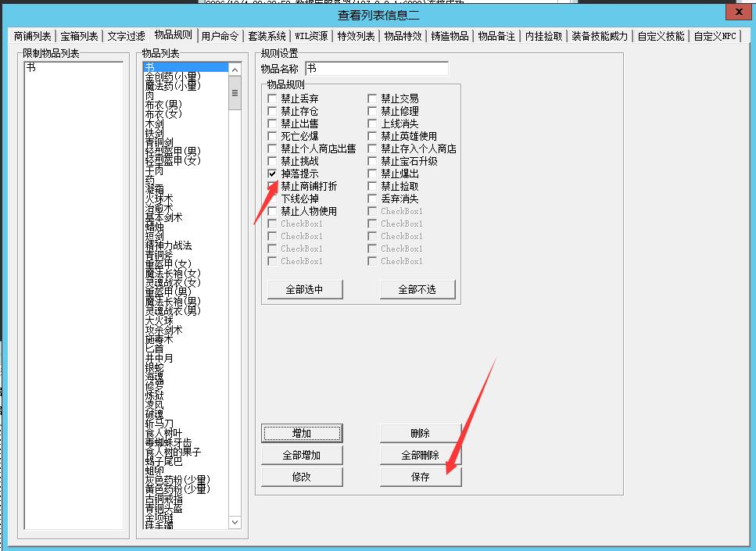756x551 pixels.
Task: Check 禁止存入个人商店 option
Action: 372,148
